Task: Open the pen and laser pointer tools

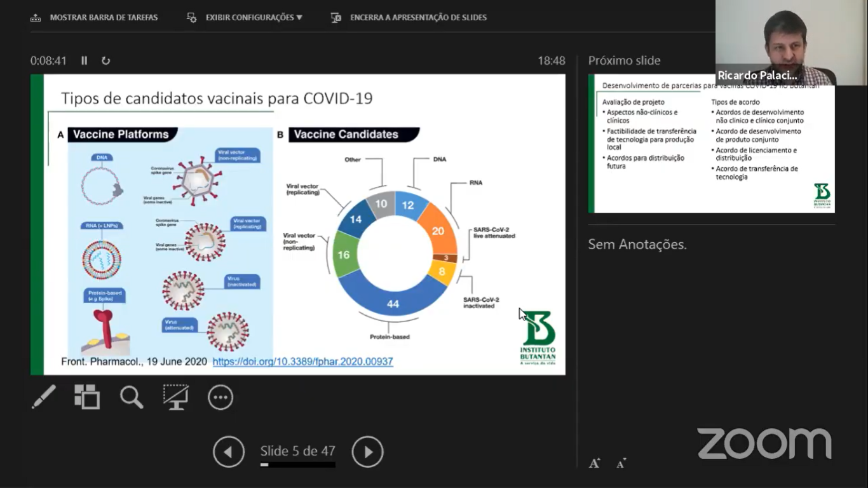Action: 44,397
